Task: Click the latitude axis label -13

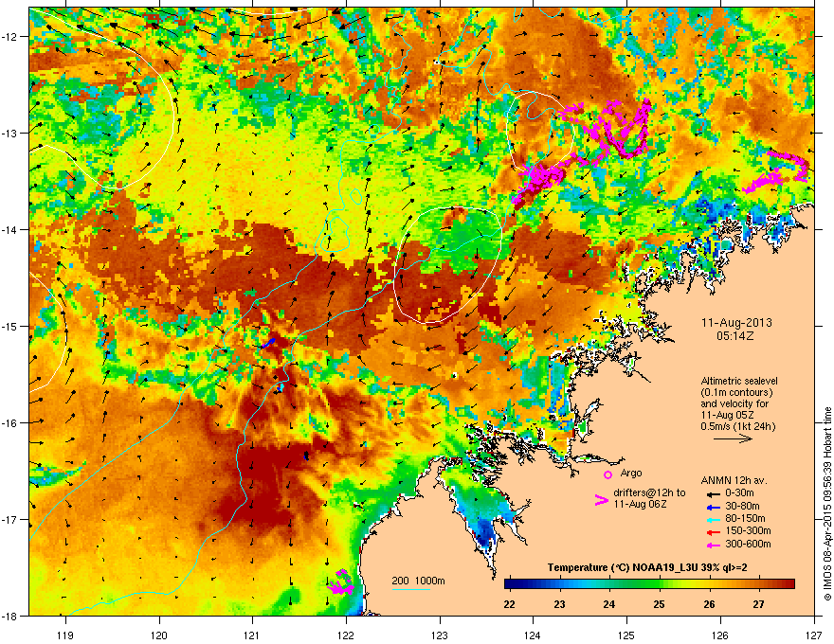Action: (10, 133)
